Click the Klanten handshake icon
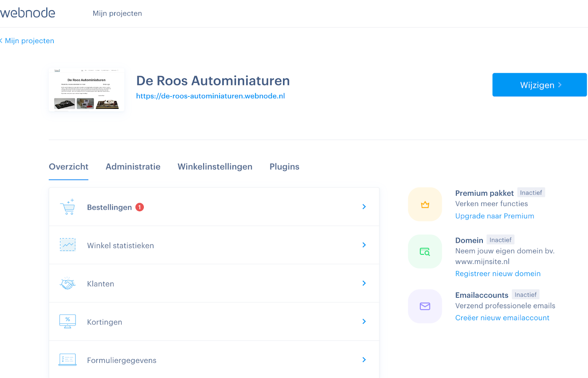Image resolution: width=588 pixels, height=378 pixels. pyautogui.click(x=68, y=283)
